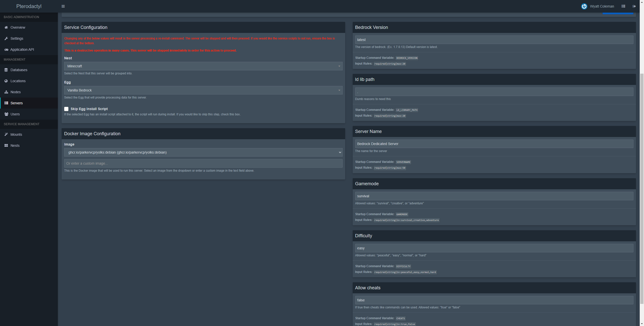Click the Mounts wrench icon
The image size is (644, 326).
[x=6, y=134]
